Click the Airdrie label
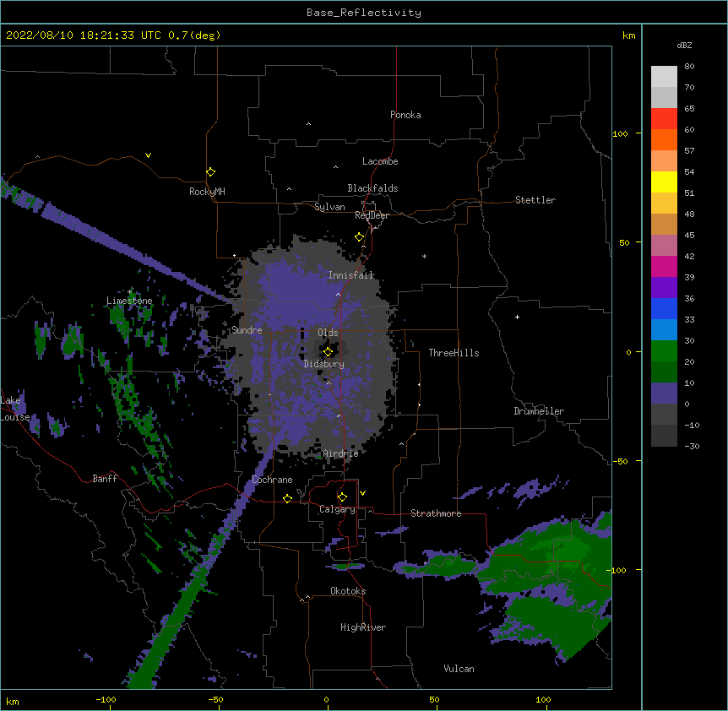The height and width of the screenshot is (711, 728). pyautogui.click(x=341, y=453)
